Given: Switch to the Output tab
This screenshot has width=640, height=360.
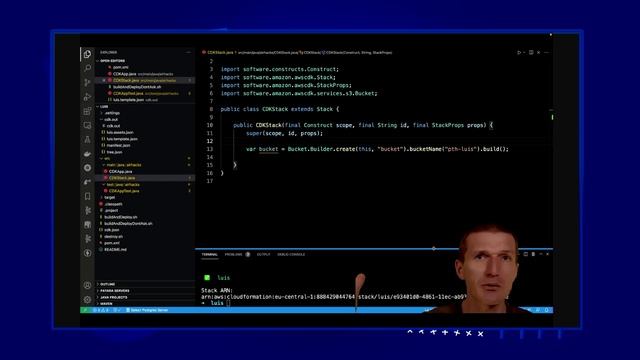Looking at the screenshot, I should [263, 254].
